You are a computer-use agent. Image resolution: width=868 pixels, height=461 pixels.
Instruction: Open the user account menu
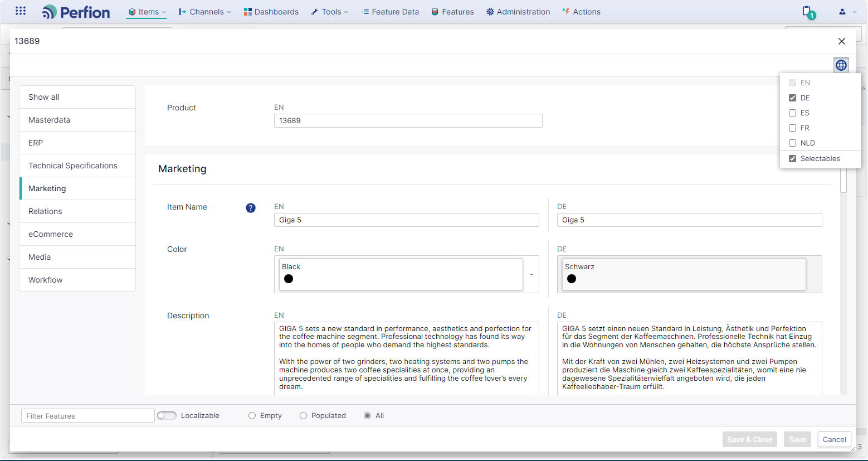point(848,12)
